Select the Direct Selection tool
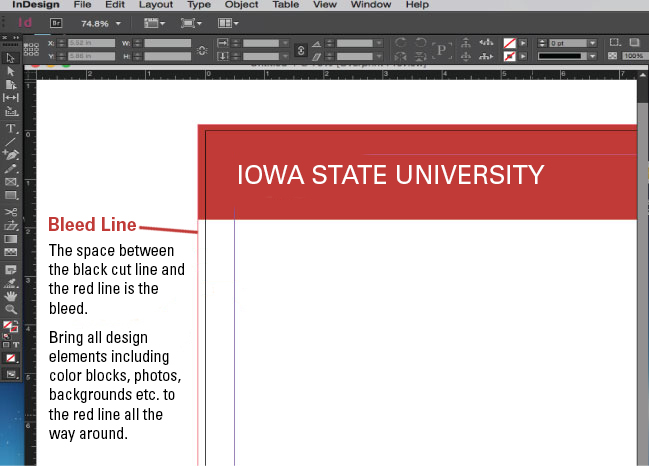649x466 pixels. (11, 72)
